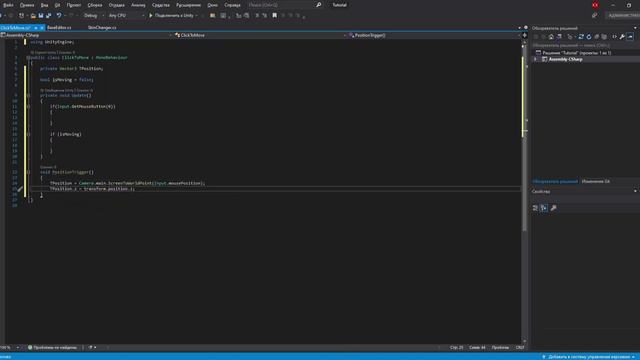Open the Debug configuration dropdown

click(x=93, y=16)
